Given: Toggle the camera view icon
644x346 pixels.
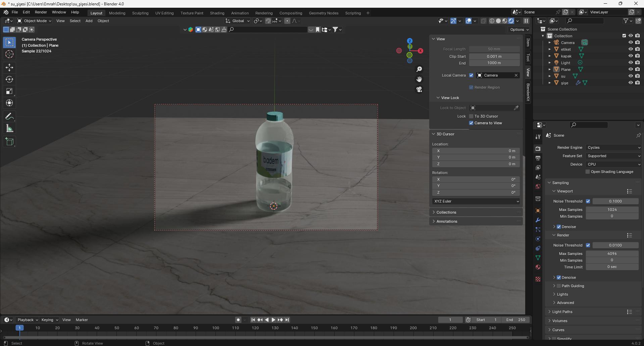Looking at the screenshot, I should pyautogui.click(x=419, y=89).
